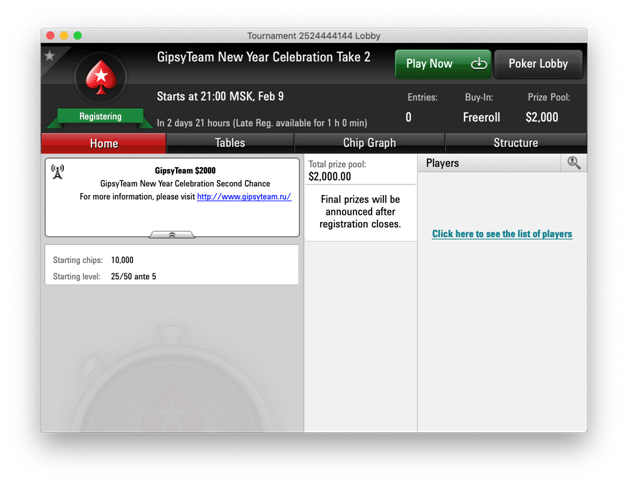The height and width of the screenshot is (485, 627).
Task: Open player search magnifier icon
Action: pyautogui.click(x=574, y=163)
